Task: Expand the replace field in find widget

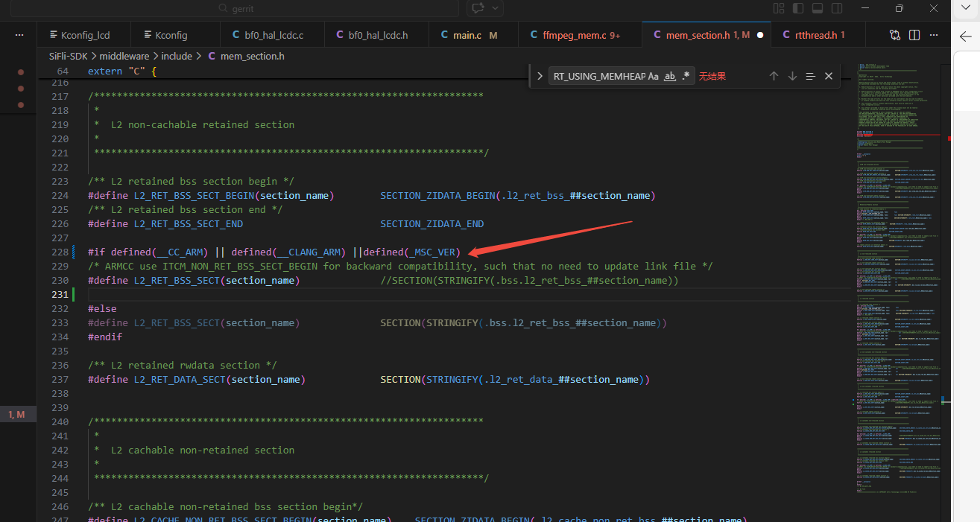Action: (x=540, y=76)
